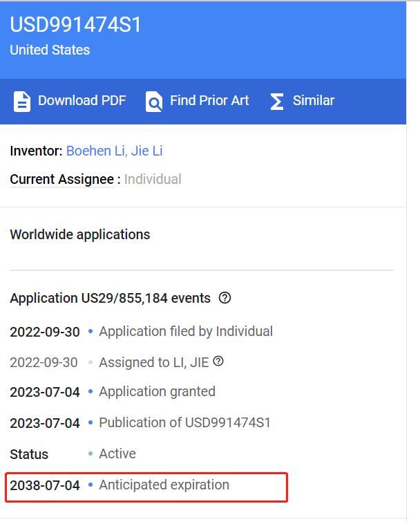Screen dimensions: 420x524
Task: Open the Similar documents label
Action: (x=314, y=101)
